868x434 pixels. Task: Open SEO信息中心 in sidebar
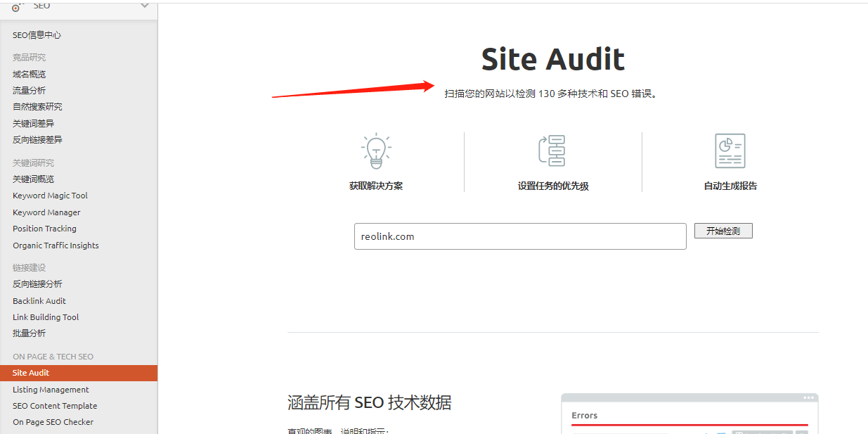tap(37, 35)
